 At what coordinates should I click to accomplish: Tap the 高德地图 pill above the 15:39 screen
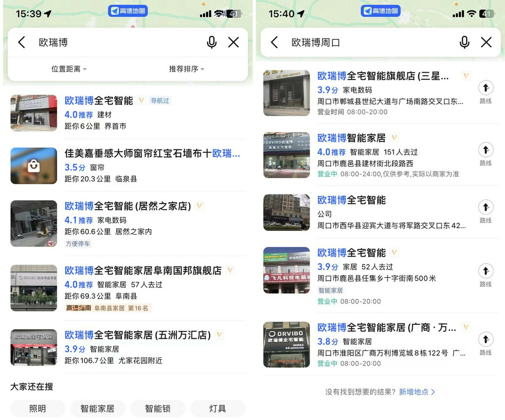128,11
